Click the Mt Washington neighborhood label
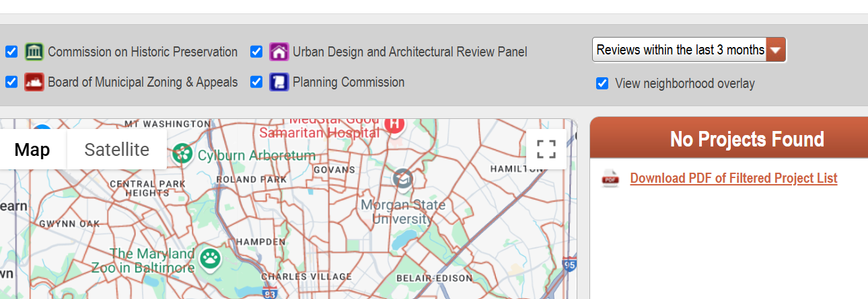Image resolution: width=868 pixels, height=299 pixels. tap(168, 124)
